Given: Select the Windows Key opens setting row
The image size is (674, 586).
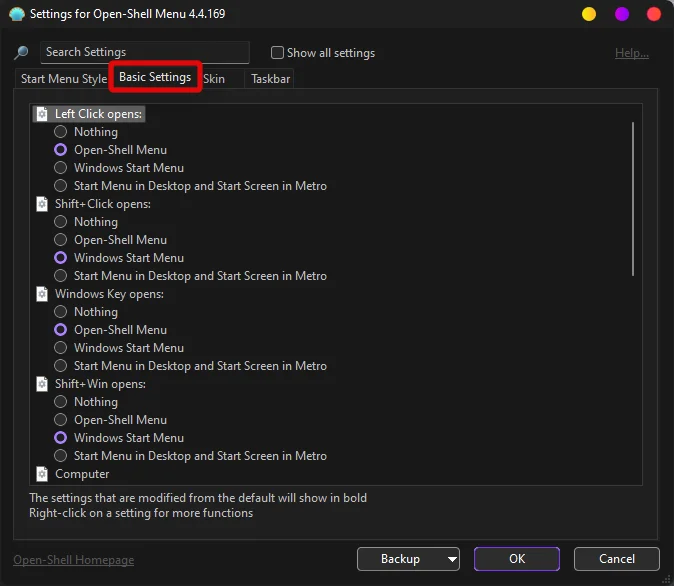Looking at the screenshot, I should click(100, 294).
